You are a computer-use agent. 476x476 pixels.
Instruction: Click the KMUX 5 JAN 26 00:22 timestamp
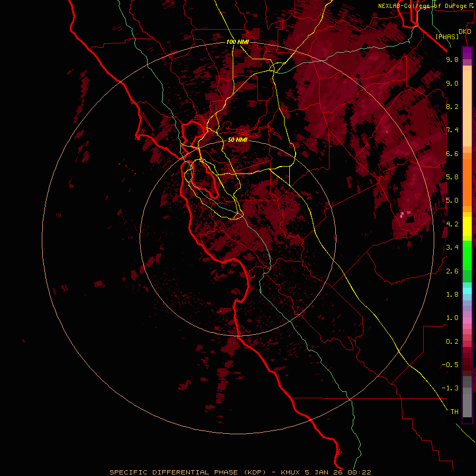click(x=326, y=472)
